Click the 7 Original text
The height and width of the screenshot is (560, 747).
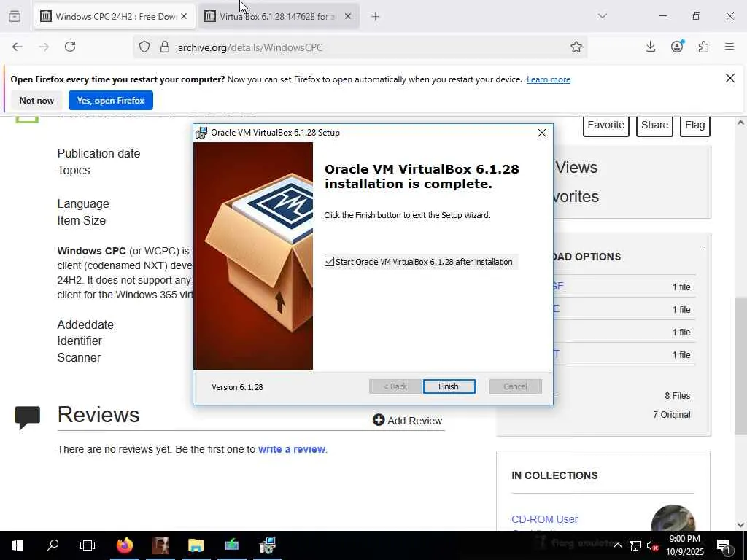672,415
